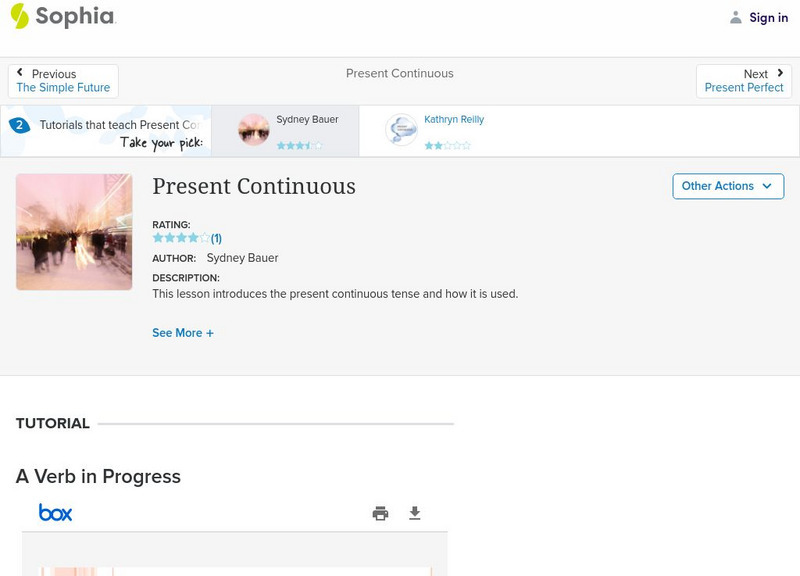Click the four-star rating under Rating
Image resolution: width=800 pixels, height=576 pixels.
181,238
